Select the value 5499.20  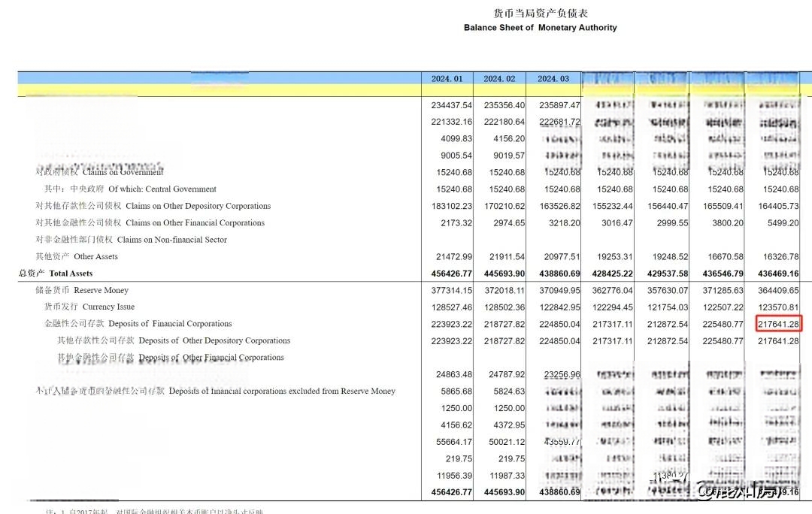[783, 222]
